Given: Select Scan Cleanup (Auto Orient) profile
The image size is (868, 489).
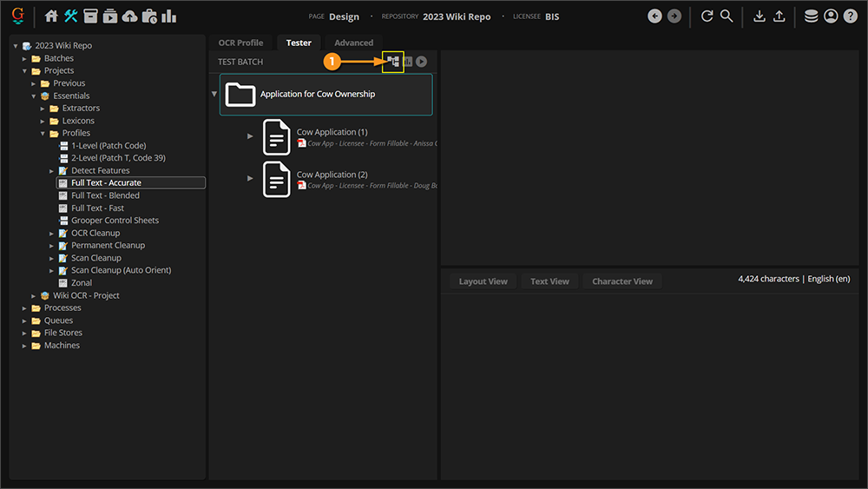Looking at the screenshot, I should (122, 270).
